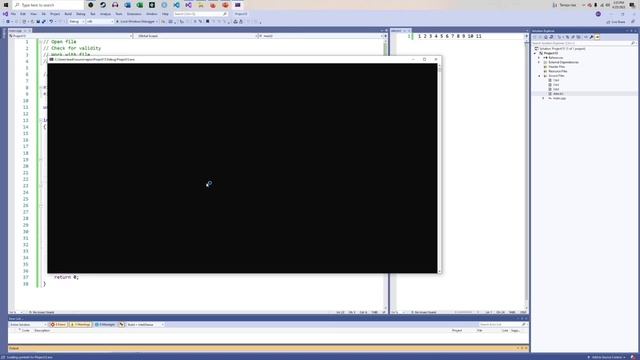This screenshot has width=640, height=360.
Task: Open the Global Scope navigation dropdown
Action: (x=196, y=36)
